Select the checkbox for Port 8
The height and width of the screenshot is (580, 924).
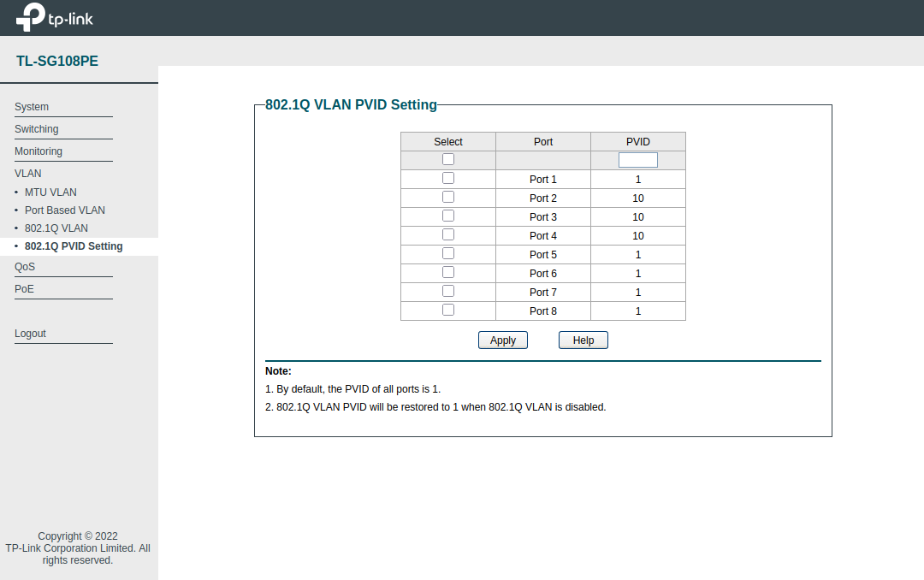coord(447,309)
